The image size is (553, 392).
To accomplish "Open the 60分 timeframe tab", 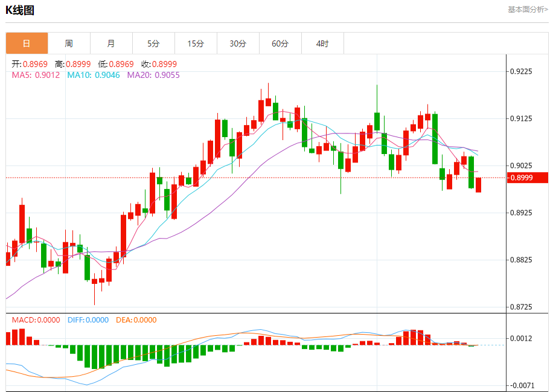I will [280, 43].
